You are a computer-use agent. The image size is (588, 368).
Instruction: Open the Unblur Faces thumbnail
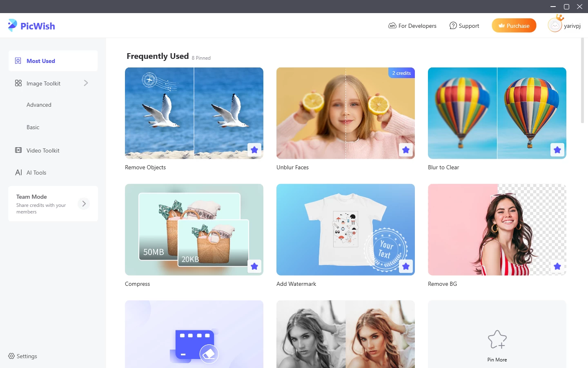[345, 113]
